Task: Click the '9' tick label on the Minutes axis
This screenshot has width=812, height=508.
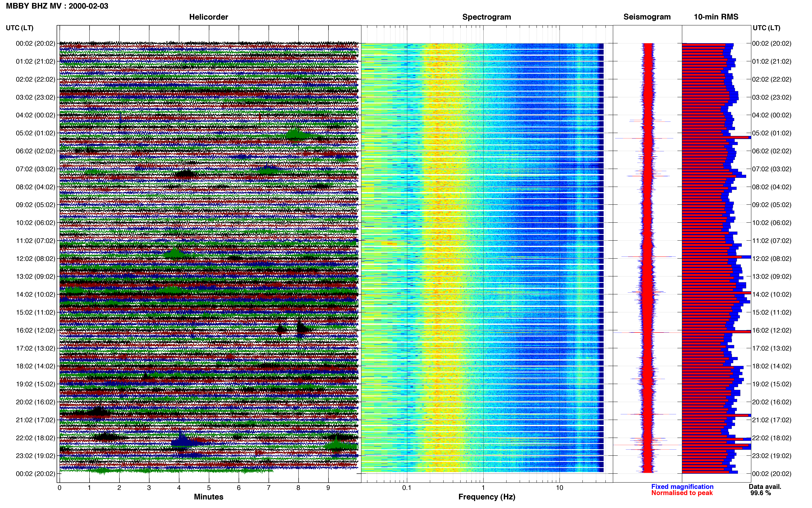Action: [328, 487]
